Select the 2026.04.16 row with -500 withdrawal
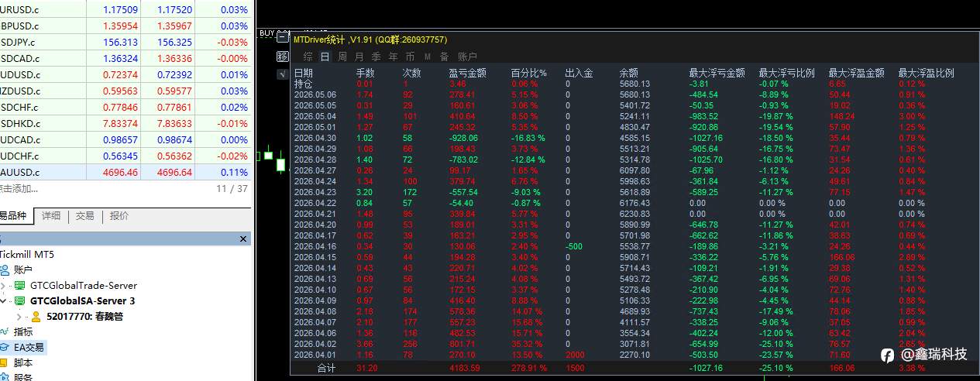980x381 pixels. point(633,246)
